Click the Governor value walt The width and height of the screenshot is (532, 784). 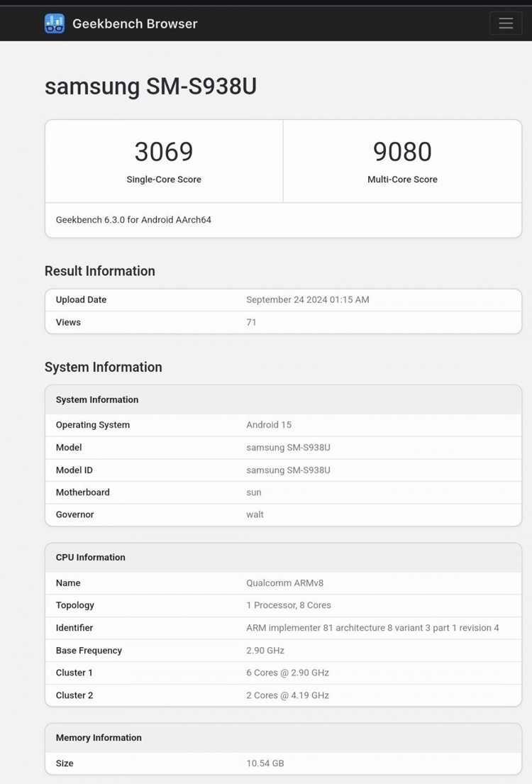click(x=255, y=514)
